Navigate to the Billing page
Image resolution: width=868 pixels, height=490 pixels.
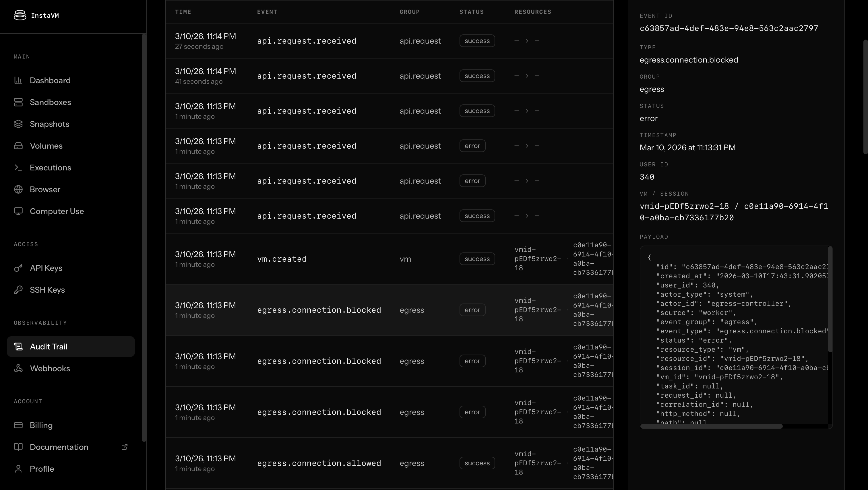coord(41,425)
